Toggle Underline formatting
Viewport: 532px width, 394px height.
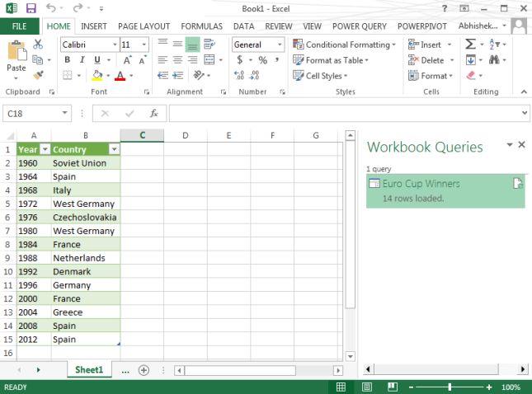(97, 60)
